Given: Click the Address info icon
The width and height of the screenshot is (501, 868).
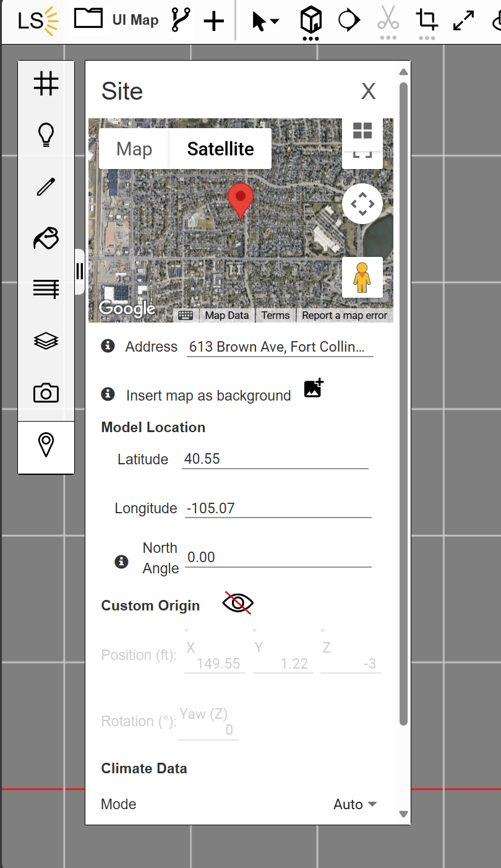Looking at the screenshot, I should [x=108, y=346].
